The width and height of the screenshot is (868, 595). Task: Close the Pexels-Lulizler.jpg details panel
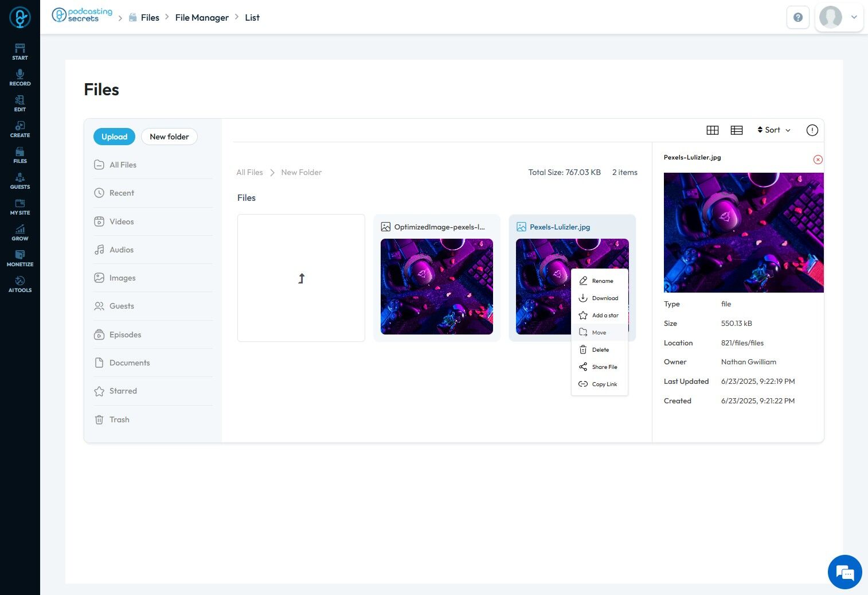point(818,160)
